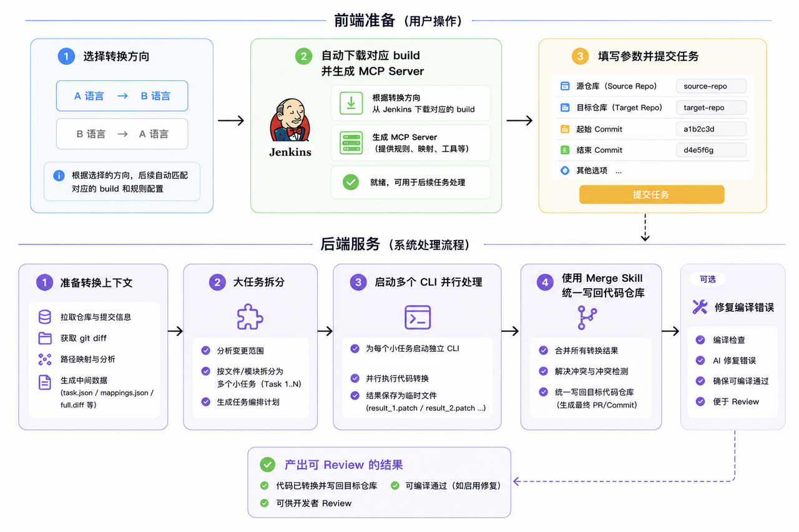
Task: Click the 启动多个 CLI 并行处理 title
Action: click(x=428, y=282)
